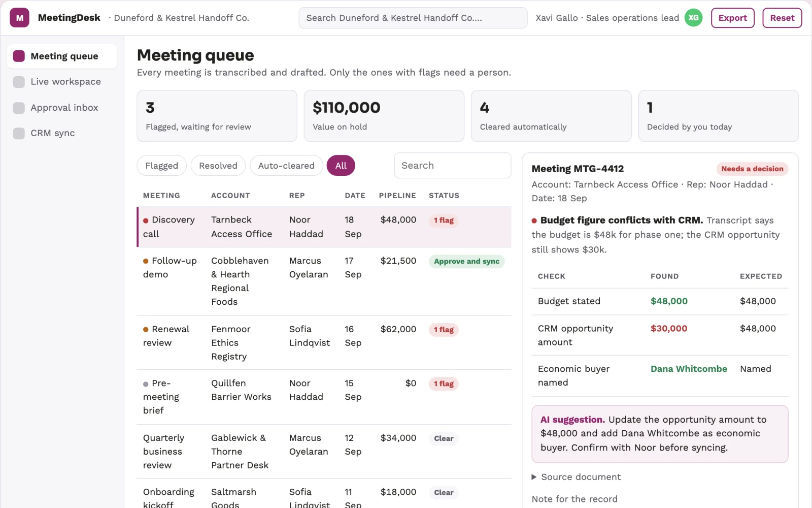Open the Follow-up demo meeting row
The width and height of the screenshot is (812, 508).
324,281
